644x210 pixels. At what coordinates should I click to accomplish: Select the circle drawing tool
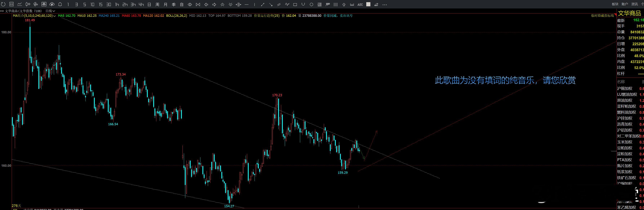click(311, 4)
